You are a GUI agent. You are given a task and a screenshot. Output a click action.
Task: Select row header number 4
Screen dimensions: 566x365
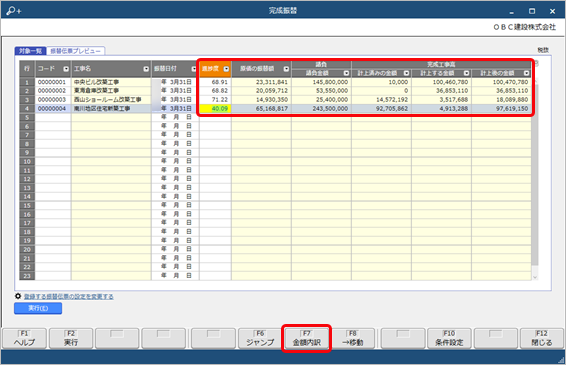tap(27, 108)
